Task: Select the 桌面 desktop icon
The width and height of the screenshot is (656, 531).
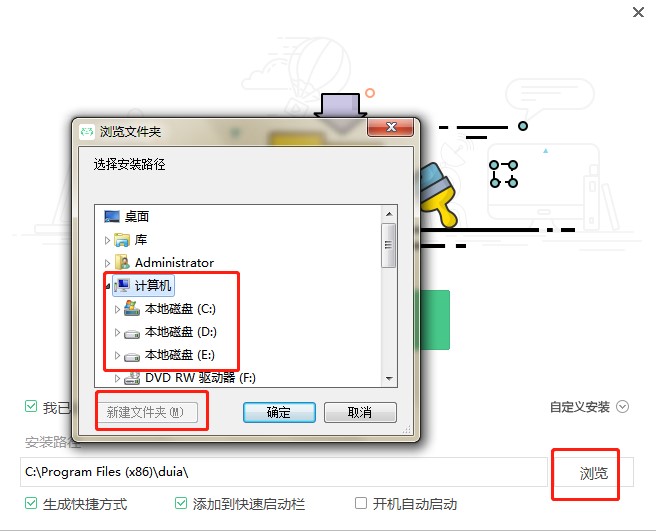Action: point(112,216)
